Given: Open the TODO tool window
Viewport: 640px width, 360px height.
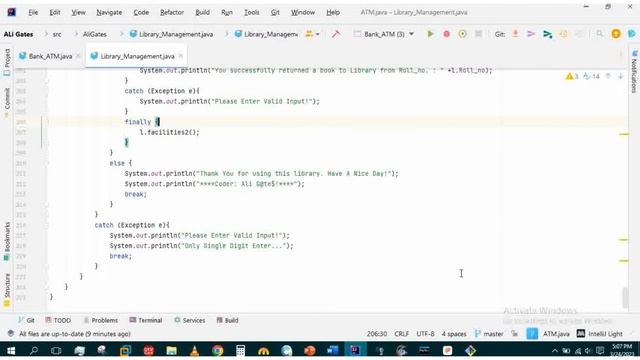Looking at the screenshot, I should point(58,320).
